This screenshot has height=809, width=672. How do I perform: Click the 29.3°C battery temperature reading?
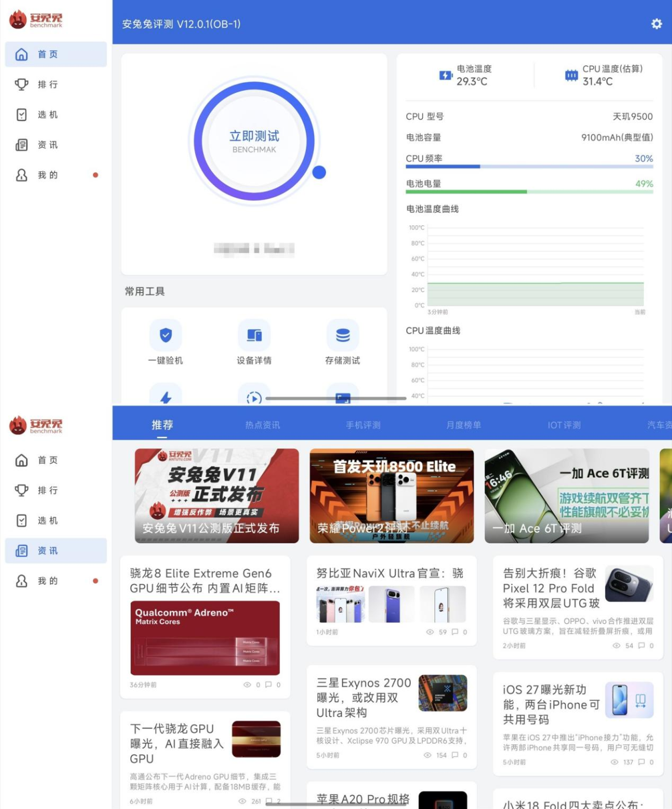(472, 81)
